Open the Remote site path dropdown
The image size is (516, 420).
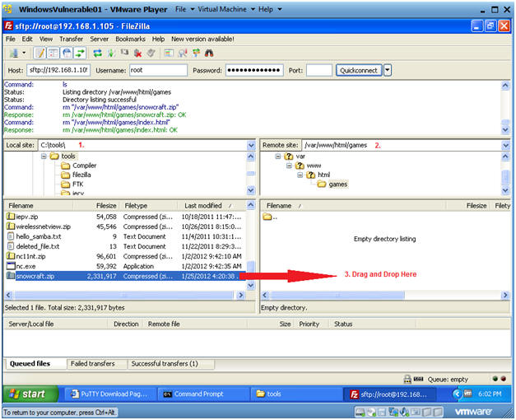[505, 145]
